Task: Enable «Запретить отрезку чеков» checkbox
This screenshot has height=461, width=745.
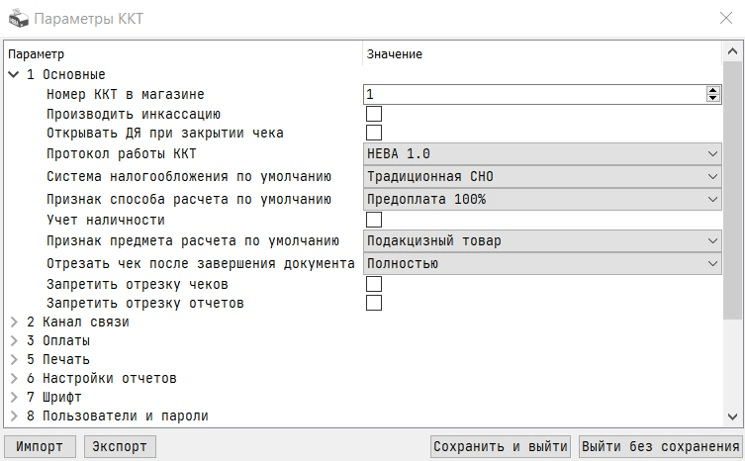Action: [x=374, y=284]
